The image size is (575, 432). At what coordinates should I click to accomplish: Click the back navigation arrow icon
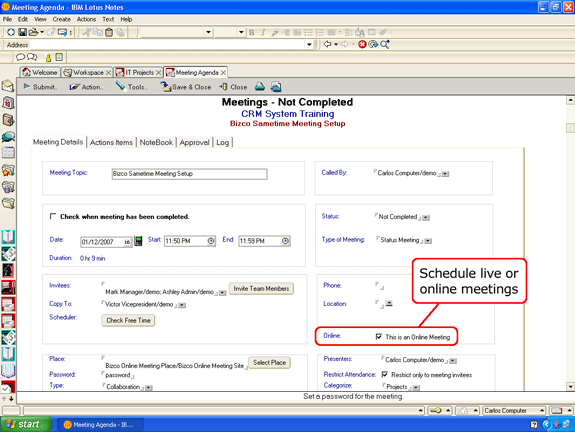[x=327, y=44]
